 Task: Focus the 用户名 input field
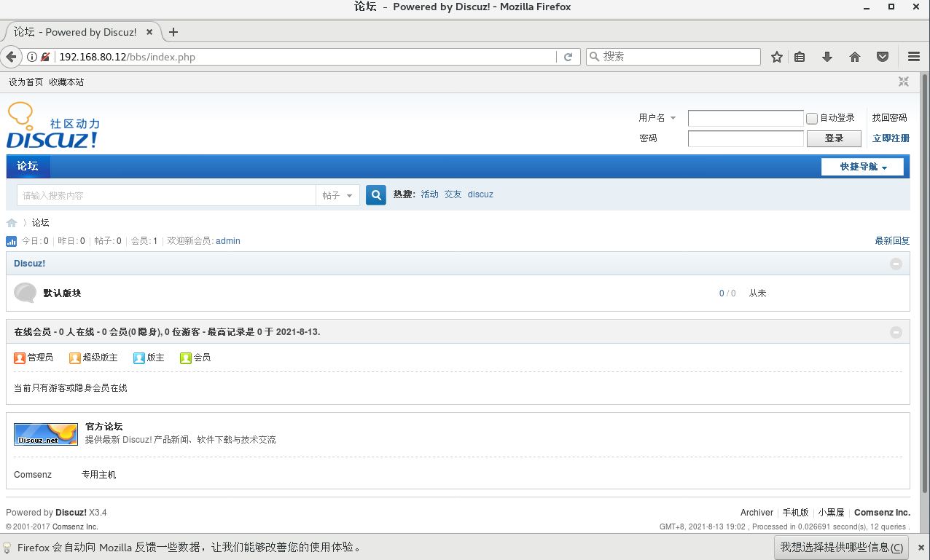pyautogui.click(x=746, y=118)
